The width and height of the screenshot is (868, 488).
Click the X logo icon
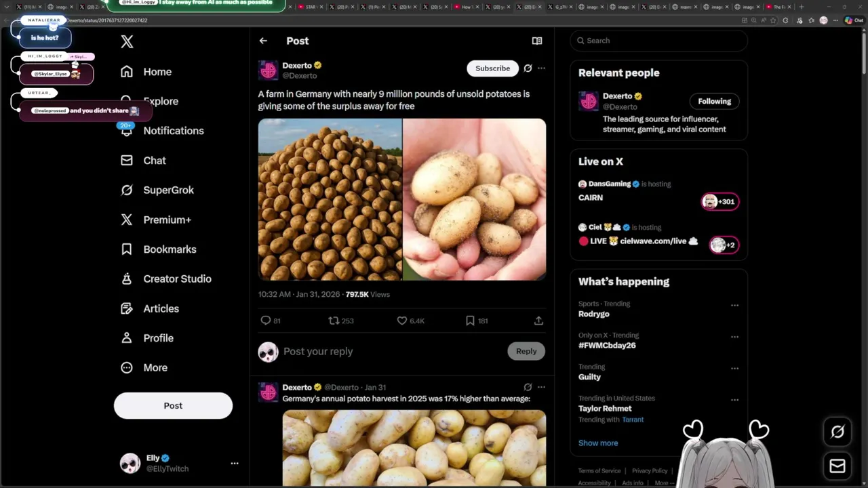(x=127, y=42)
